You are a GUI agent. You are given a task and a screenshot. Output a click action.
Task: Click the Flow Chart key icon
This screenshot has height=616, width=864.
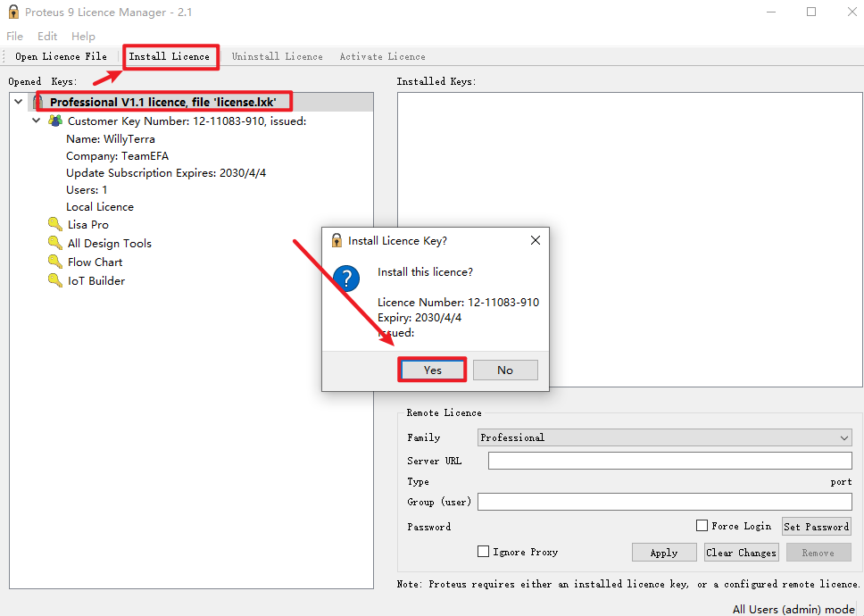(54, 262)
